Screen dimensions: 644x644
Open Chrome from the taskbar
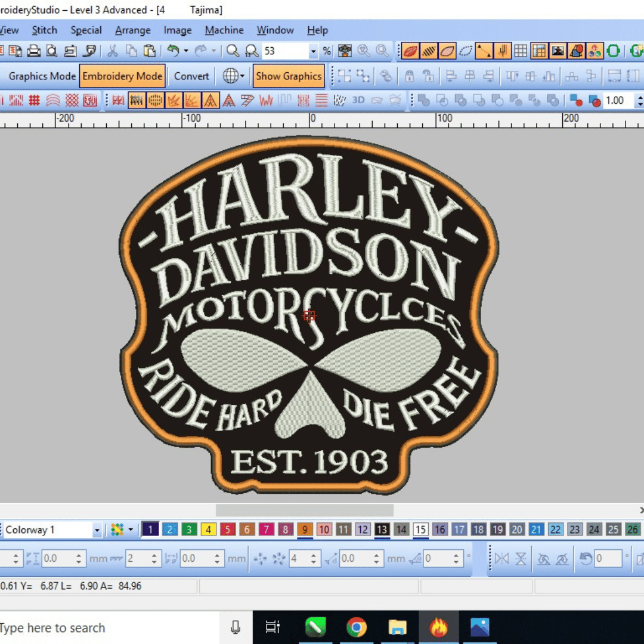pos(356,627)
